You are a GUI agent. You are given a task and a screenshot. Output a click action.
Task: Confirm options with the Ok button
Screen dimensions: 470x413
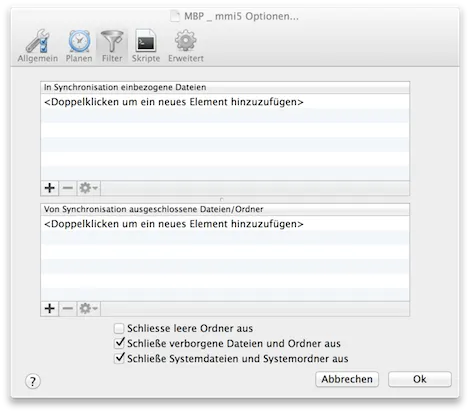click(420, 379)
